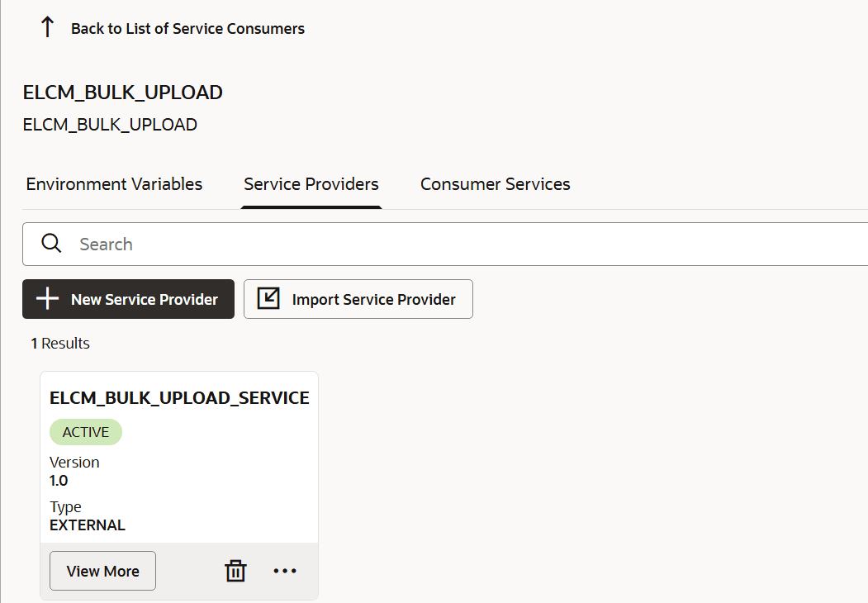Click the plus icon on New Service Provider

[x=47, y=299]
